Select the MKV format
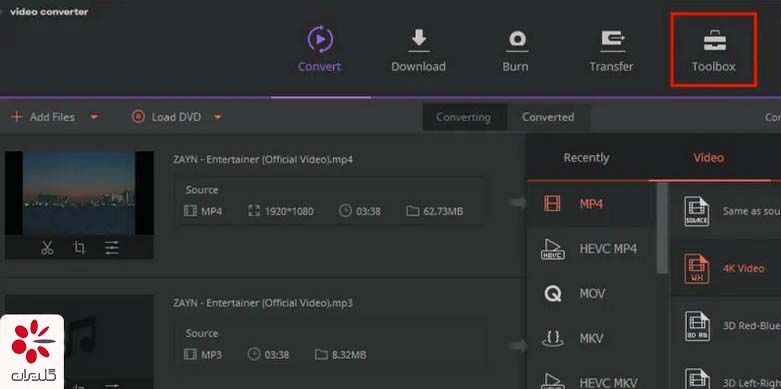The image size is (781, 389). click(592, 339)
